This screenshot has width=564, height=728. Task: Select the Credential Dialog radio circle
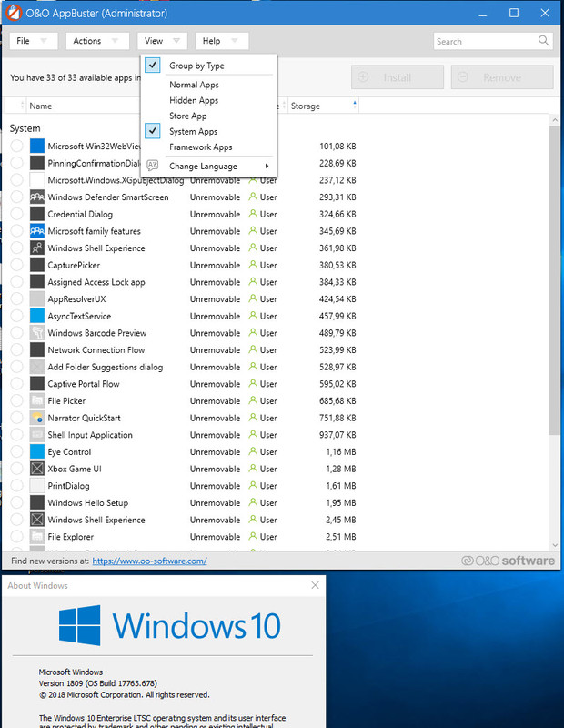click(16, 214)
